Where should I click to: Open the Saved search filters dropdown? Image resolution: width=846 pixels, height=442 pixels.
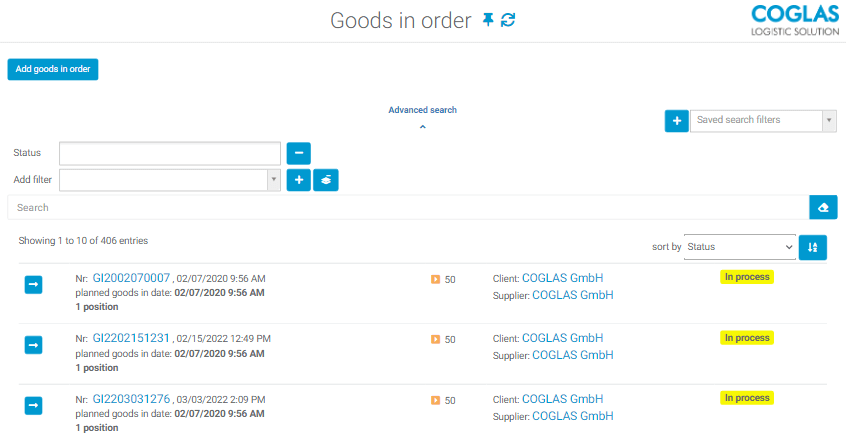point(763,120)
